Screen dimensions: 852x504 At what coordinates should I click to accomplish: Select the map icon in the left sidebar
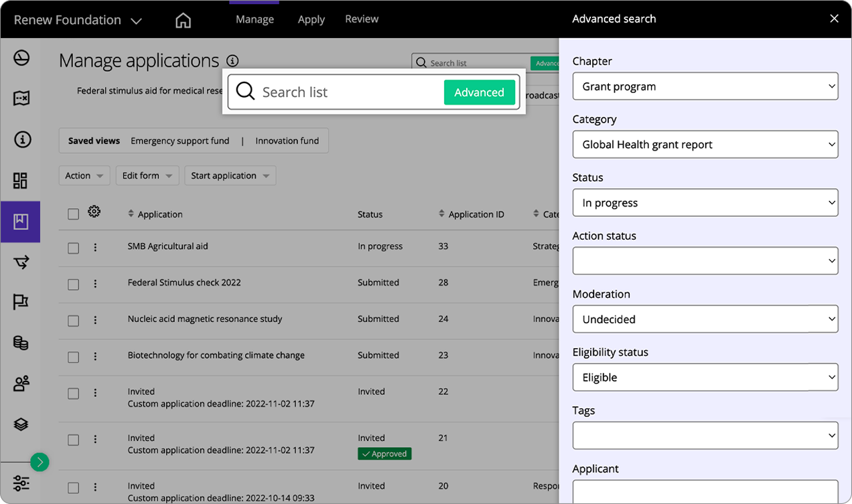(21, 98)
